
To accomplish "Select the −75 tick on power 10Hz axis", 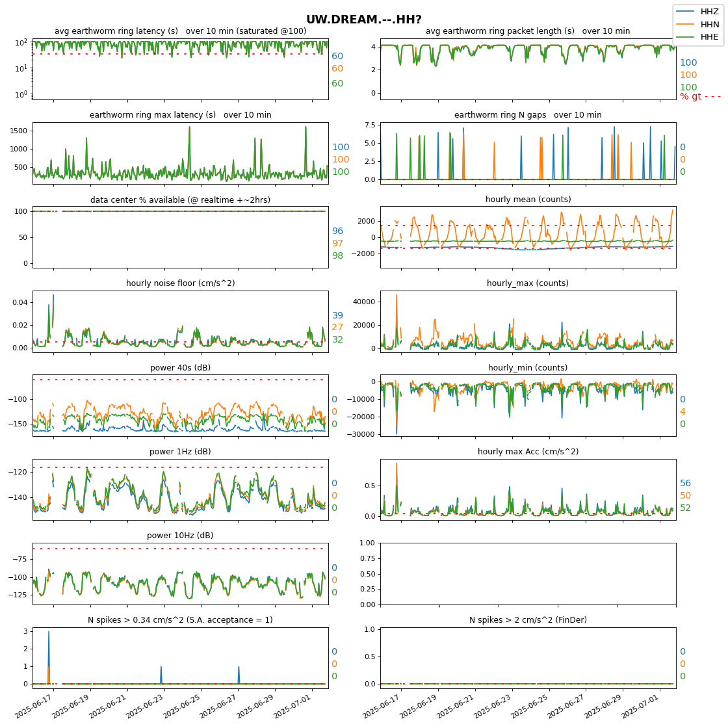I will pos(19,560).
